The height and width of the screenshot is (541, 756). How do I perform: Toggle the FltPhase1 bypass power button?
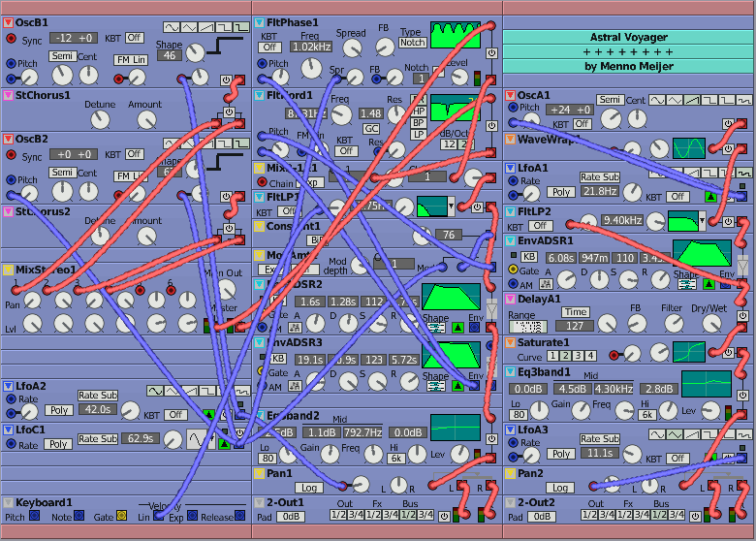pyautogui.click(x=491, y=53)
